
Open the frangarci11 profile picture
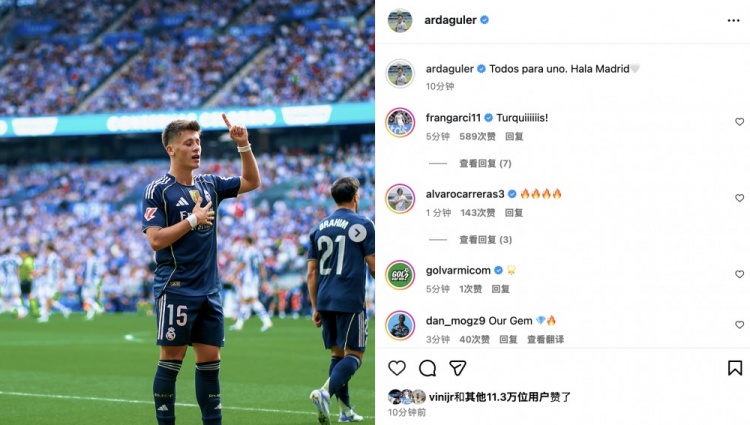(400, 122)
